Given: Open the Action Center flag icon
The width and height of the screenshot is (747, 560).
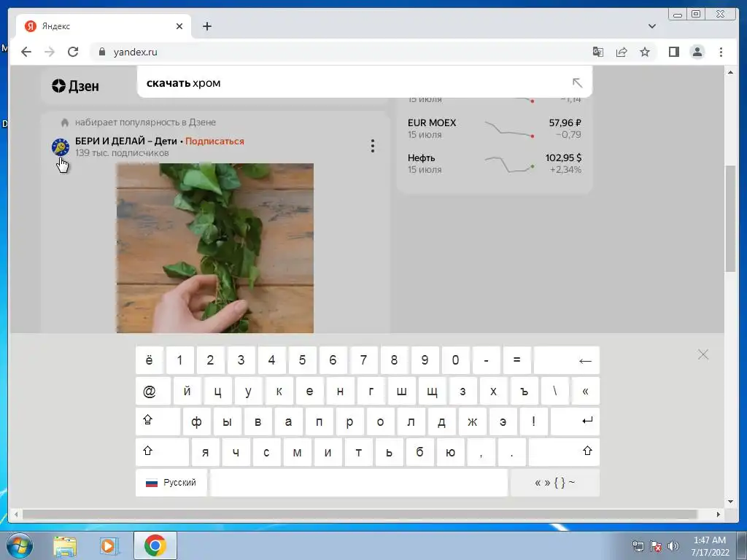Looking at the screenshot, I should pos(656,546).
